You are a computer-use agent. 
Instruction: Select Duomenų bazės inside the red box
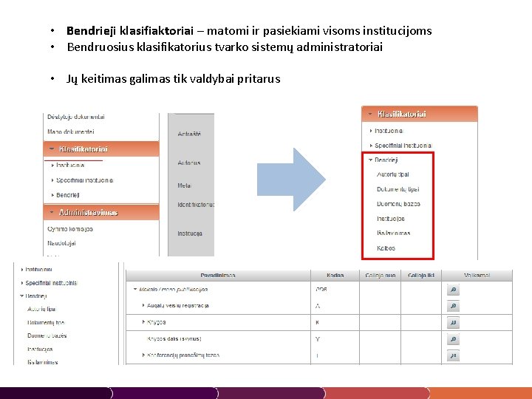click(x=398, y=204)
